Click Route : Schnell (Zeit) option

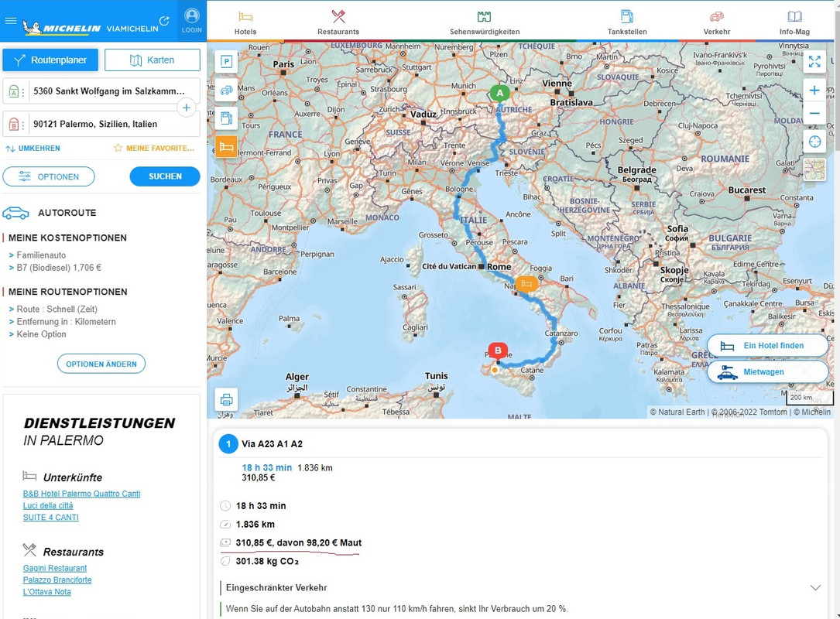click(x=57, y=309)
